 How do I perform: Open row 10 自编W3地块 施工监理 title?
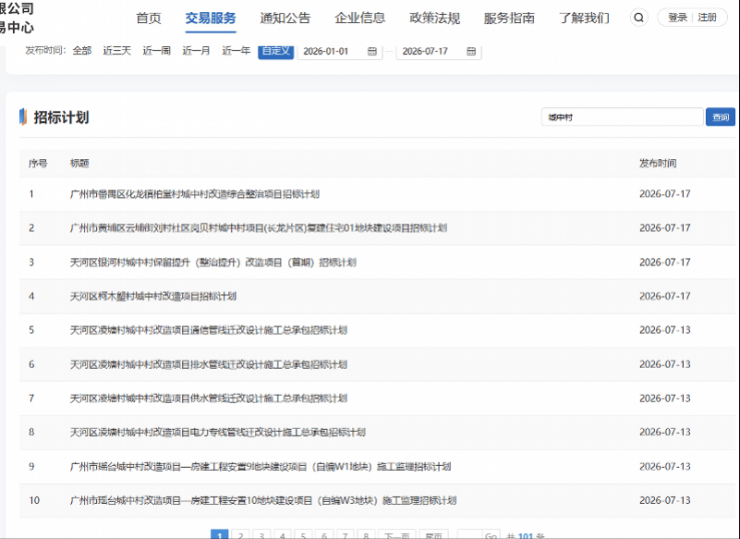point(263,500)
